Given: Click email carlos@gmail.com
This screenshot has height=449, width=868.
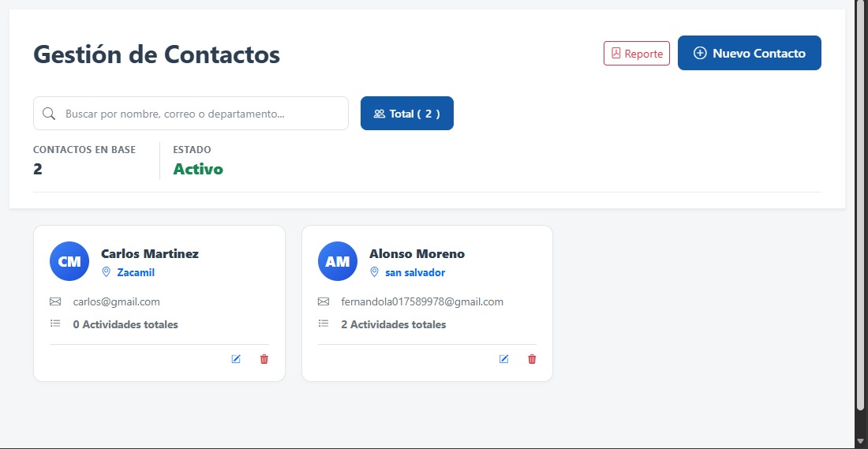Looking at the screenshot, I should pyautogui.click(x=116, y=301).
